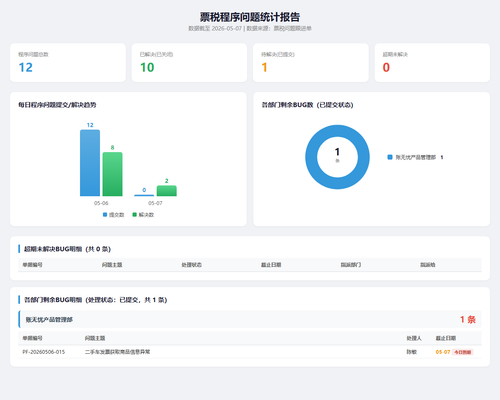Open ticket PF-20260506-015
500x400 pixels.
44,352
